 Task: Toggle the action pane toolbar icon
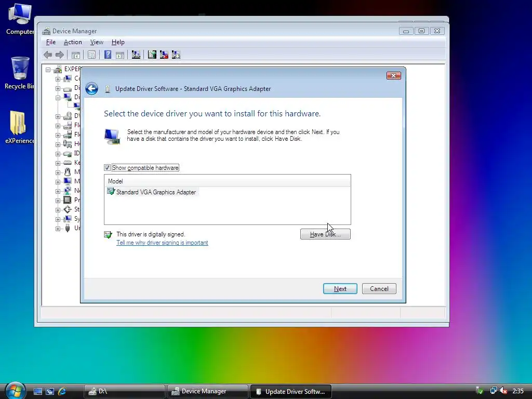pos(120,55)
